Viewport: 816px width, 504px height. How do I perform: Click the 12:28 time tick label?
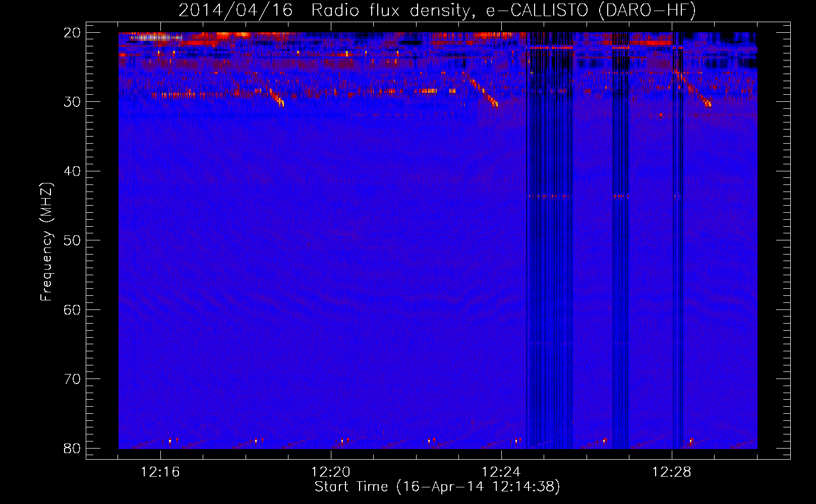tap(672, 472)
